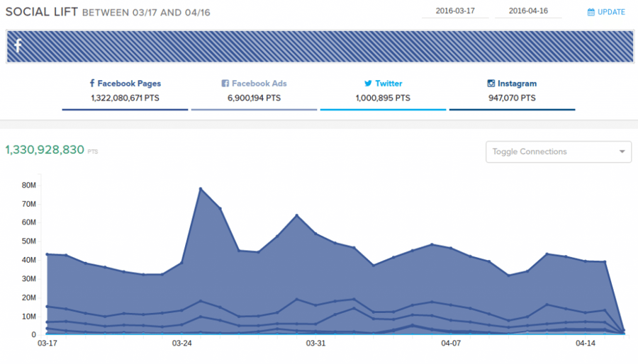
Task: Click the Facebook Pages 1,322,080,671 PTS value
Action: [125, 98]
